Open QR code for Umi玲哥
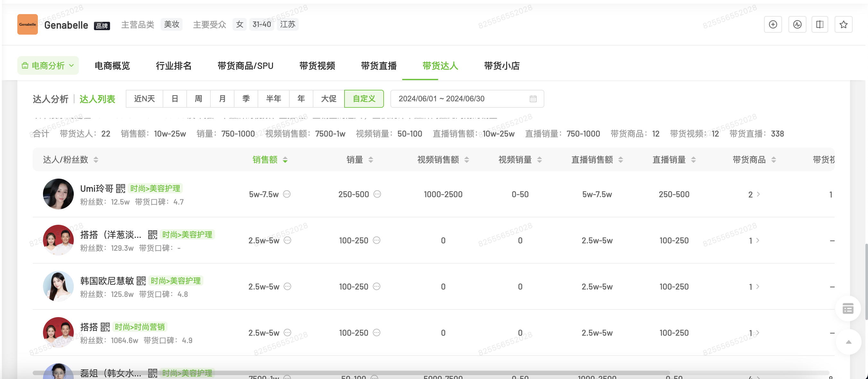 coord(120,188)
